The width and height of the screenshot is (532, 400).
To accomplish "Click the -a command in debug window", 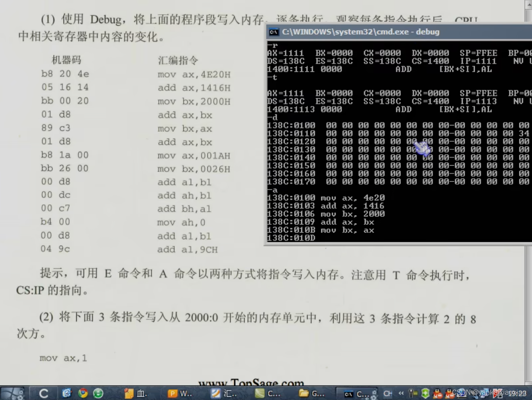I will point(272,190).
